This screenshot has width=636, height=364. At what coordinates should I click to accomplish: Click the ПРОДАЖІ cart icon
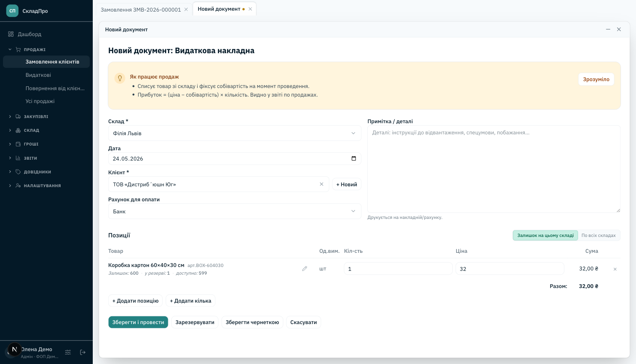pos(18,49)
